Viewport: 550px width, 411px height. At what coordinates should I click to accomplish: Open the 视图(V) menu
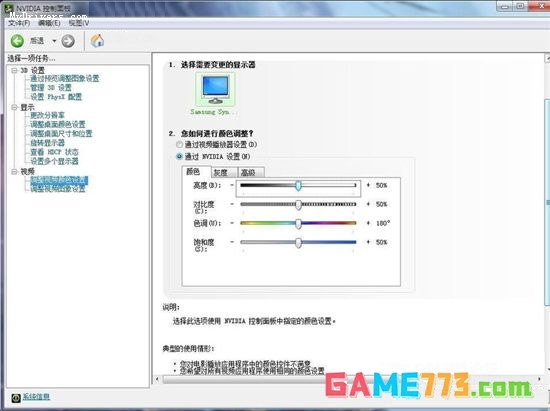tap(79, 23)
